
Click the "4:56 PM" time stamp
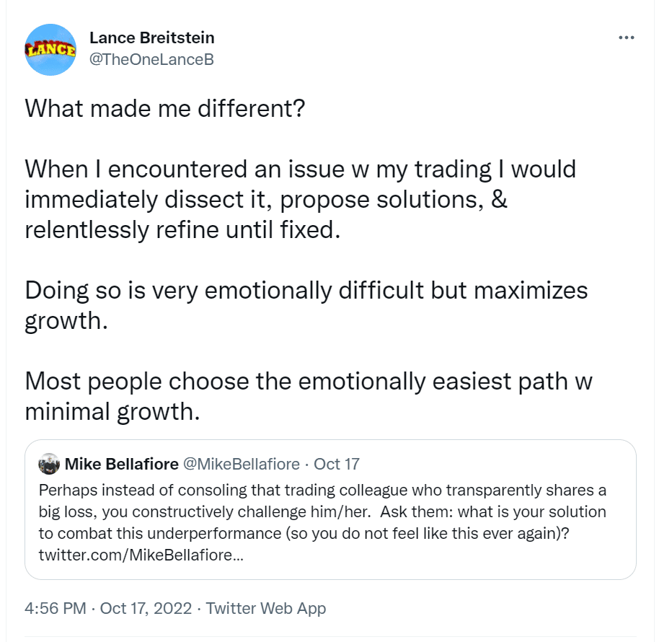coord(55,608)
